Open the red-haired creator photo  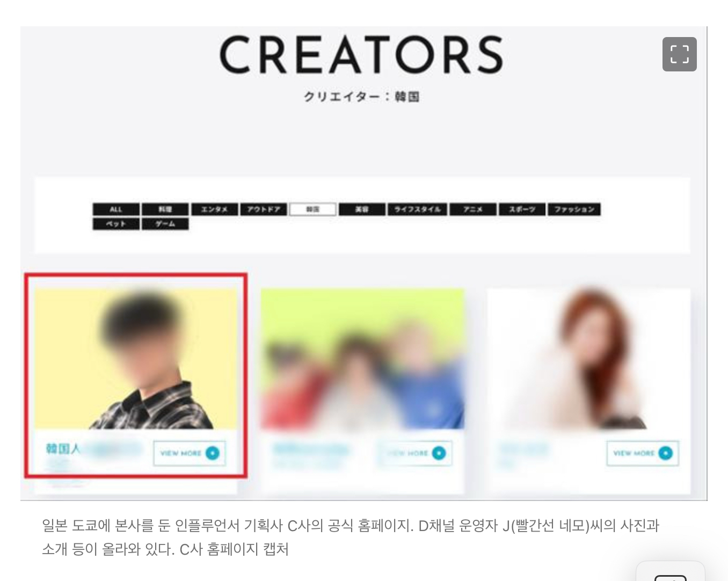click(x=588, y=359)
